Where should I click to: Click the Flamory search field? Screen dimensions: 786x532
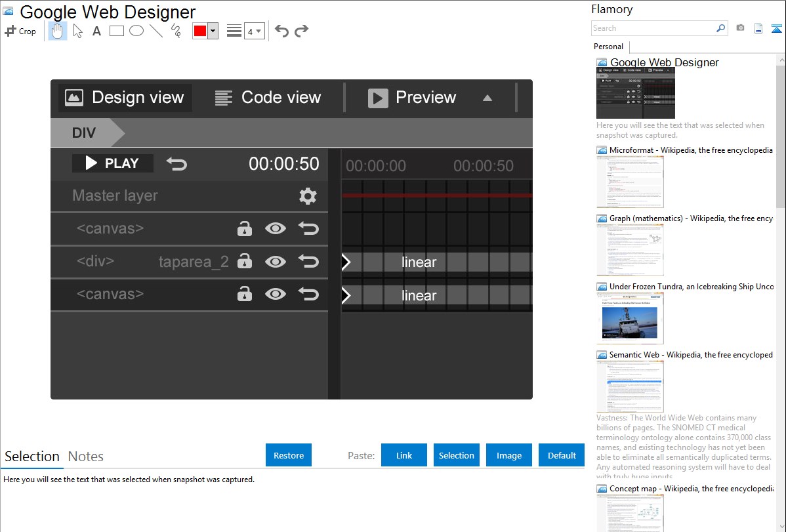[x=653, y=28]
